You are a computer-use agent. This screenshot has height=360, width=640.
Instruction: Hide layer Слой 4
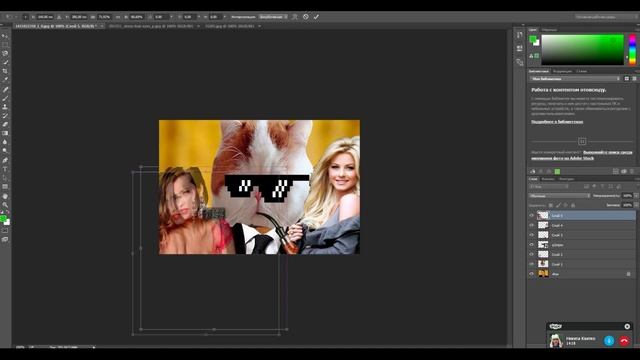[531, 225]
